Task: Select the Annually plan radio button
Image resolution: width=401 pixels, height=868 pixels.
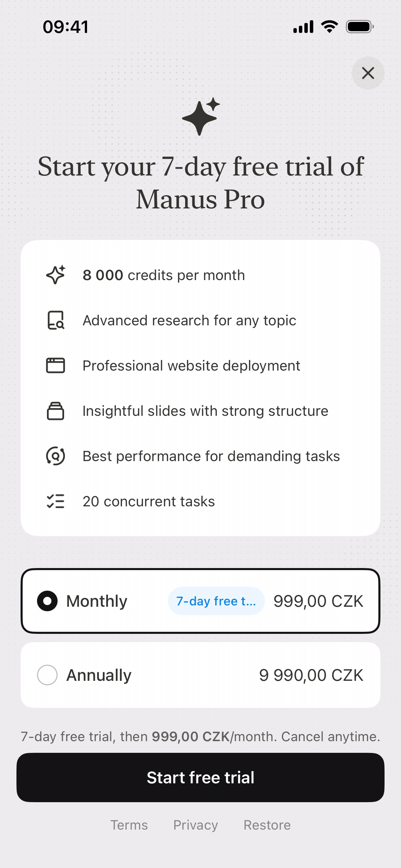Action: [x=47, y=675]
